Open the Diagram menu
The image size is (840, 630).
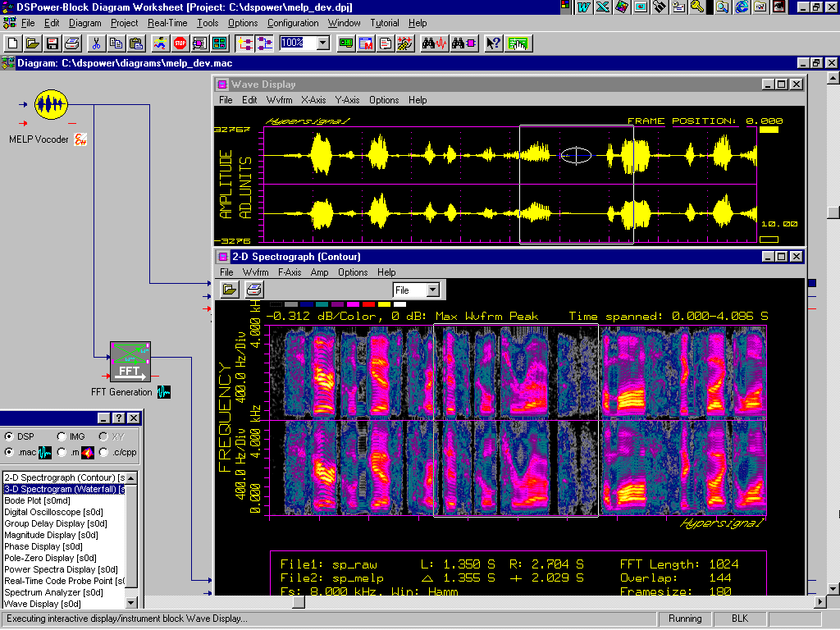(x=84, y=23)
